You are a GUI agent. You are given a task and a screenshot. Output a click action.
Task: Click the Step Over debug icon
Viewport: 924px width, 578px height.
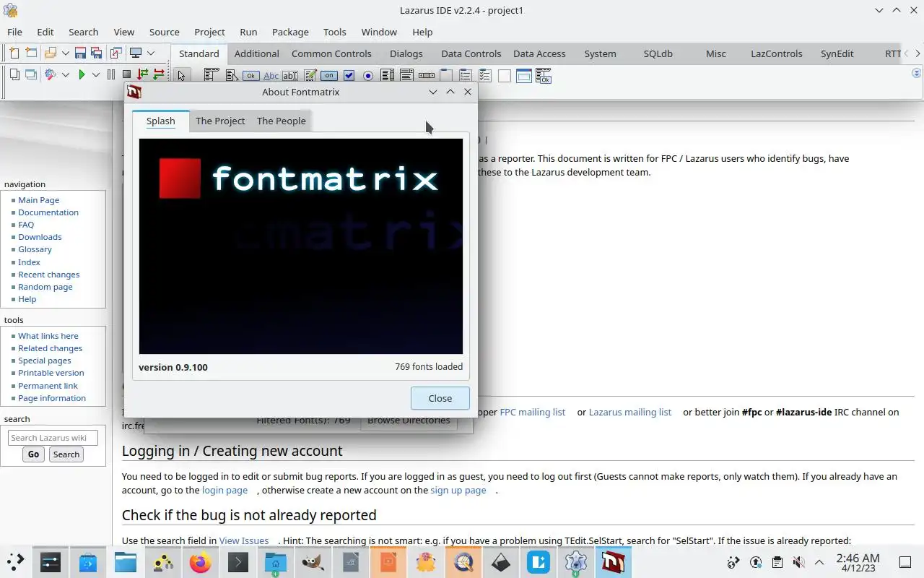[x=159, y=74]
